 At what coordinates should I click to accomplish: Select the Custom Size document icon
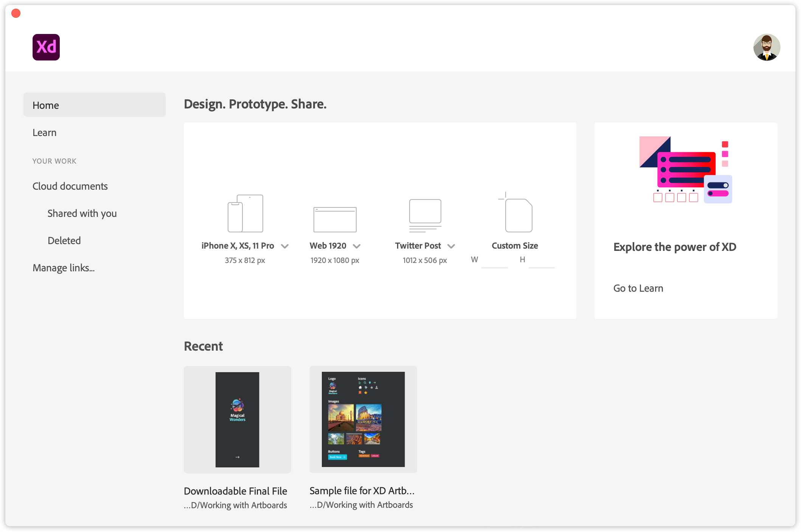click(x=517, y=214)
